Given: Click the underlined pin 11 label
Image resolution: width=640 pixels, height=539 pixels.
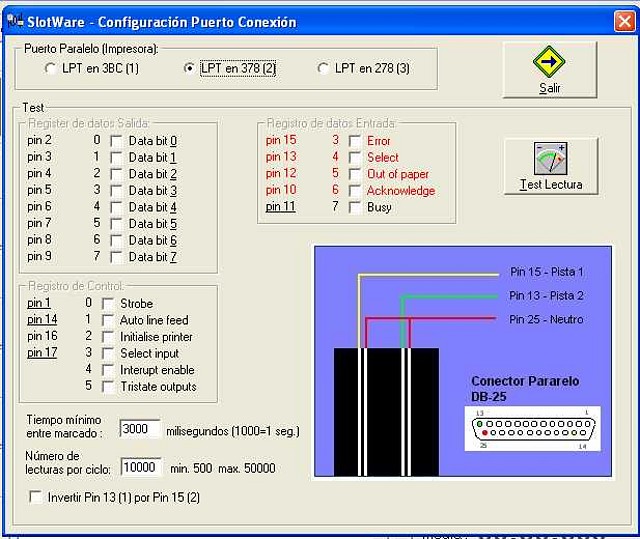Looking at the screenshot, I should tap(280, 206).
